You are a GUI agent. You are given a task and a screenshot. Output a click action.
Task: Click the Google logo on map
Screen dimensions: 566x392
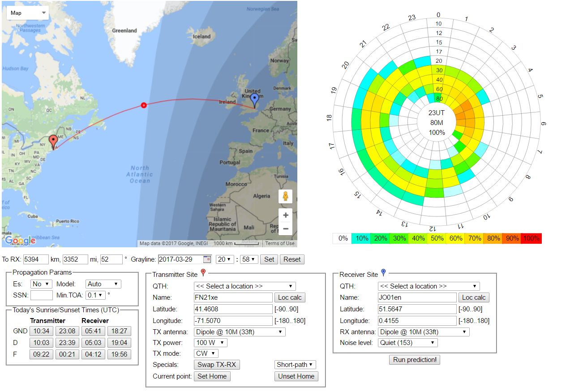click(20, 241)
